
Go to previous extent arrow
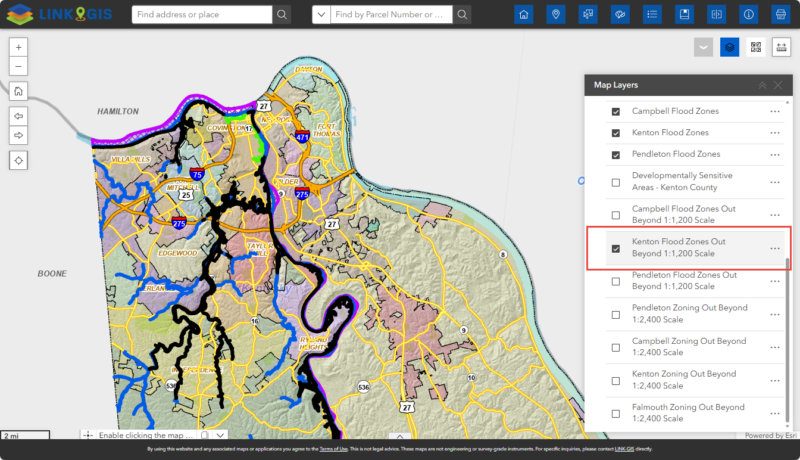(18, 116)
